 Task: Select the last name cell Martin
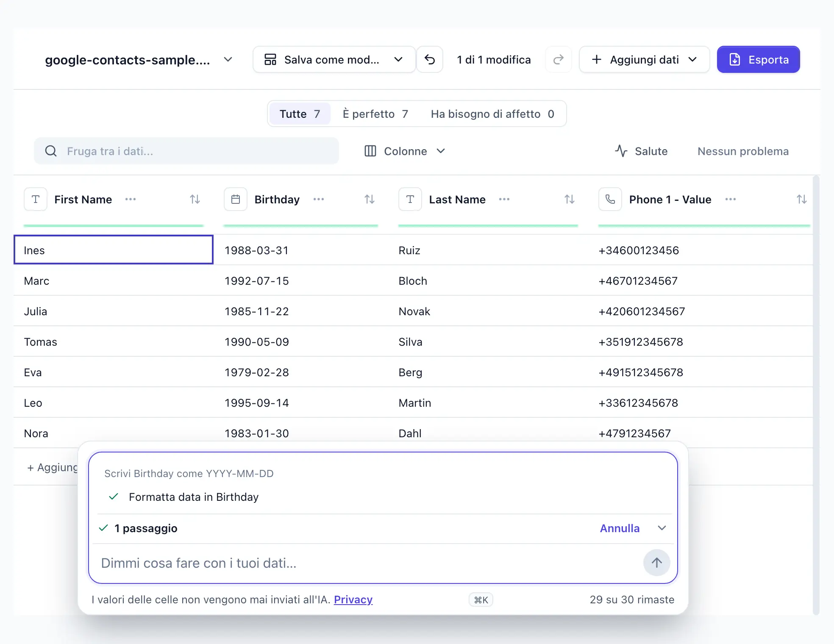pos(488,402)
